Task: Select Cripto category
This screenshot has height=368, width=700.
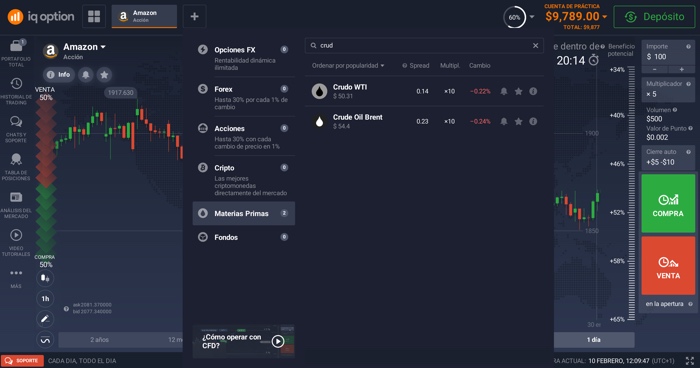Action: point(244,180)
